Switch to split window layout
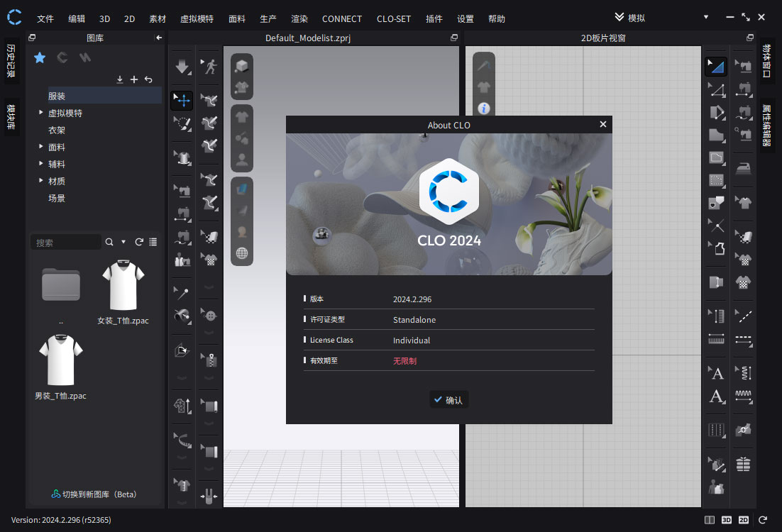The image size is (782, 532). 709,520
